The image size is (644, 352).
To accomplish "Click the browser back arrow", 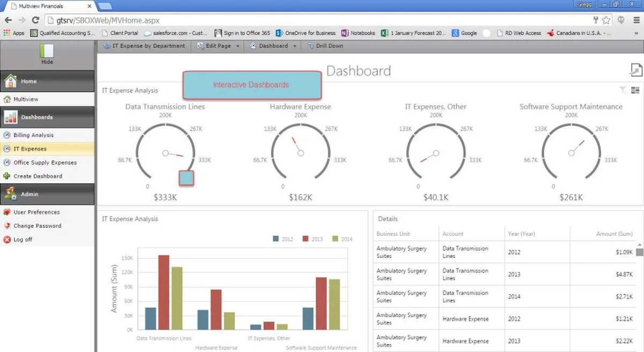I will [x=8, y=20].
